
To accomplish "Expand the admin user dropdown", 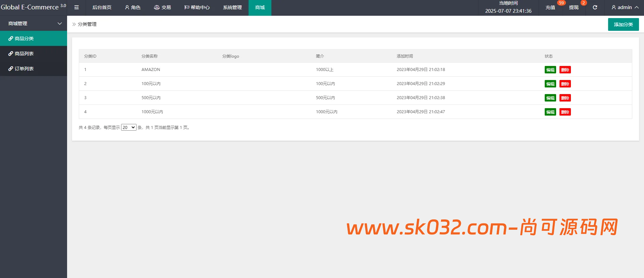I will click(625, 7).
